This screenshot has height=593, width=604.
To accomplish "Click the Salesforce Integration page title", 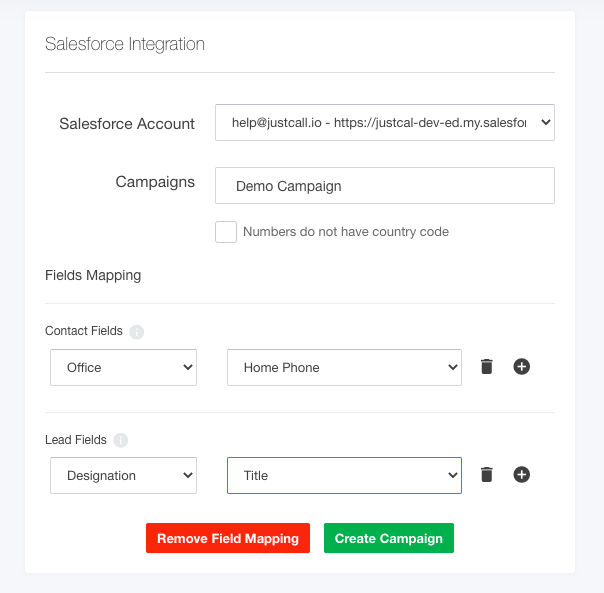I will tap(125, 44).
